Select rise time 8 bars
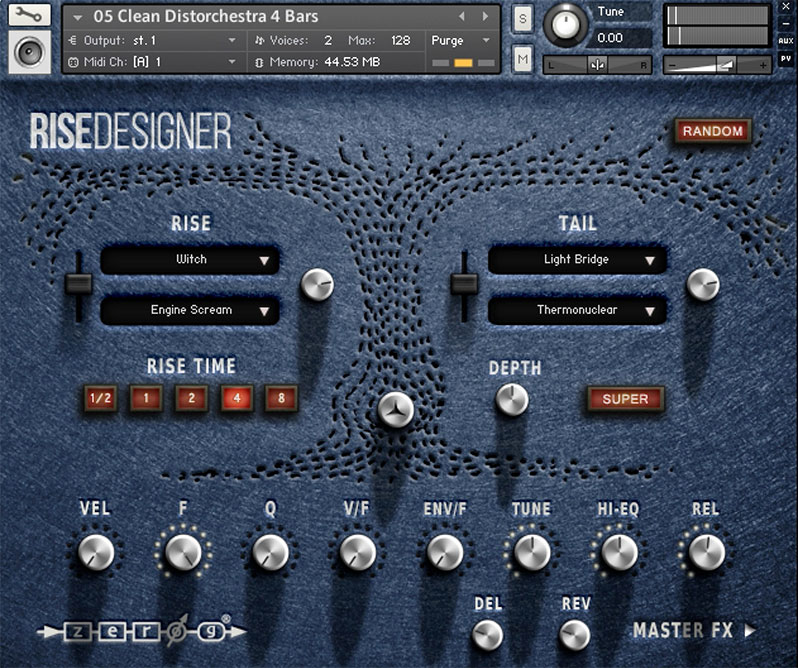The height and width of the screenshot is (668, 798). [x=281, y=398]
